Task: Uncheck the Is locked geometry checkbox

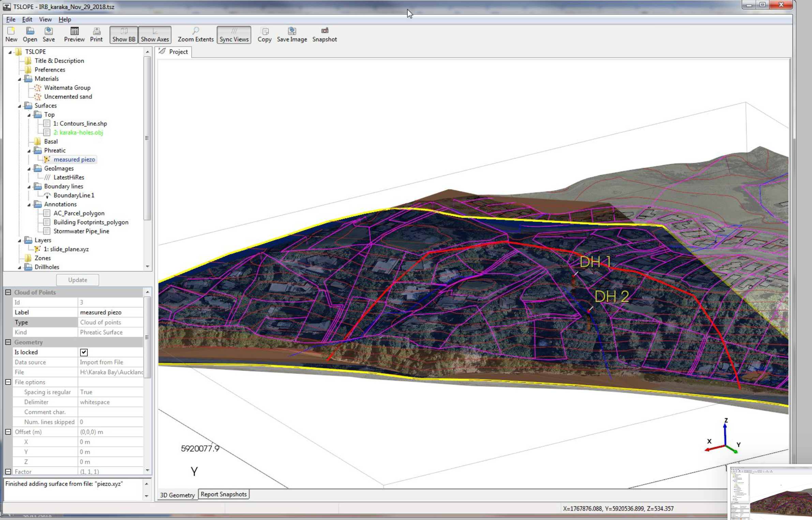Action: click(x=84, y=352)
